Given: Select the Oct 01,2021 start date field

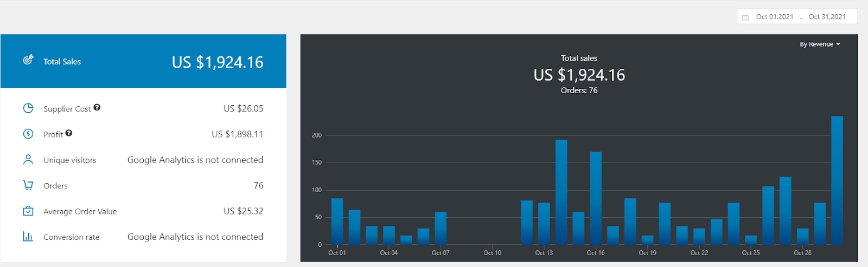Looking at the screenshot, I should pos(775,17).
